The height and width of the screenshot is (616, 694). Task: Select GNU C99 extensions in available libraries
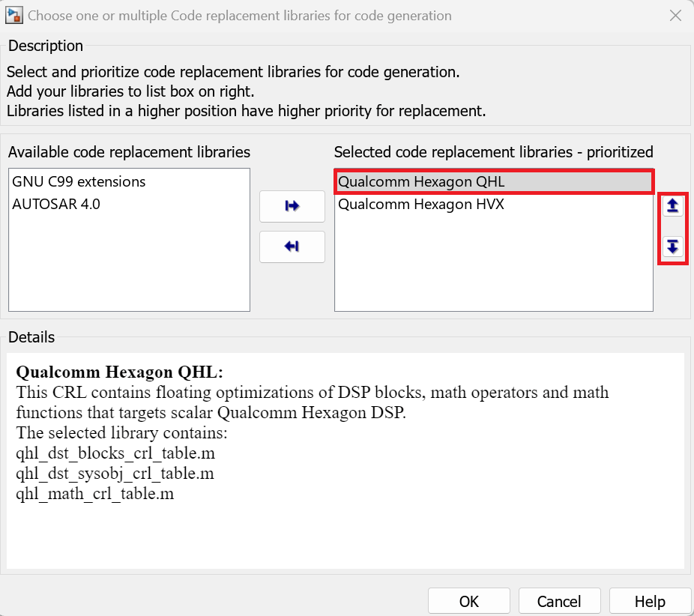click(x=79, y=182)
